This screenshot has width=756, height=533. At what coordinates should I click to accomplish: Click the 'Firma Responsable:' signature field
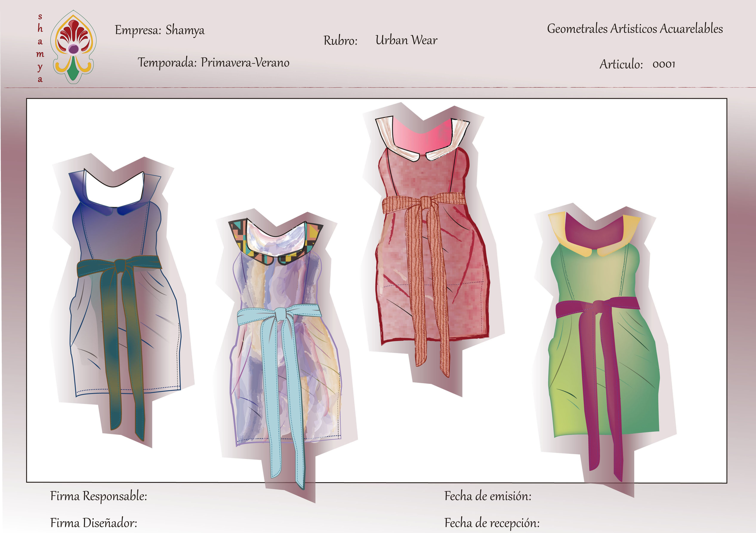[99, 496]
